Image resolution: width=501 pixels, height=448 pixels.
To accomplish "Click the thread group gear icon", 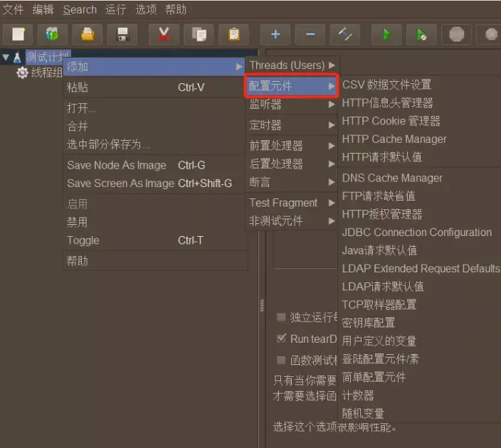I will coord(22,73).
